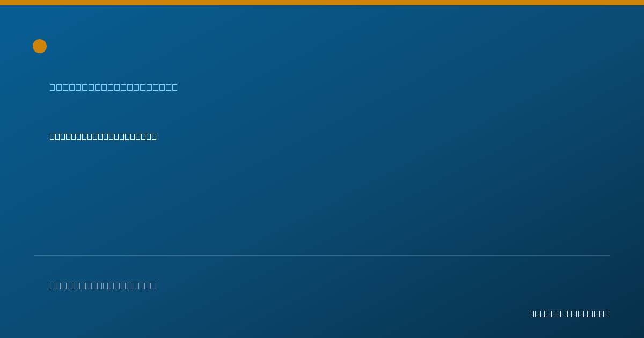
Task: Select the bold white heading text line
Action: [x=103, y=136]
